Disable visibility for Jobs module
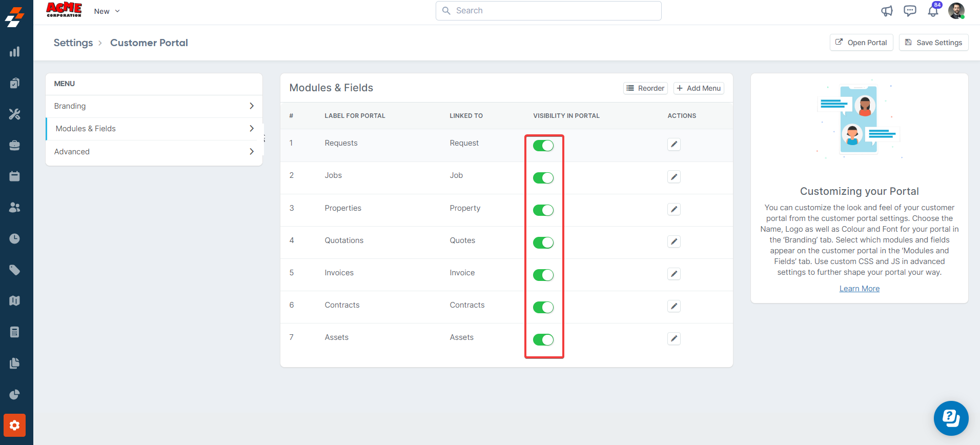The image size is (980, 445). [x=543, y=178]
